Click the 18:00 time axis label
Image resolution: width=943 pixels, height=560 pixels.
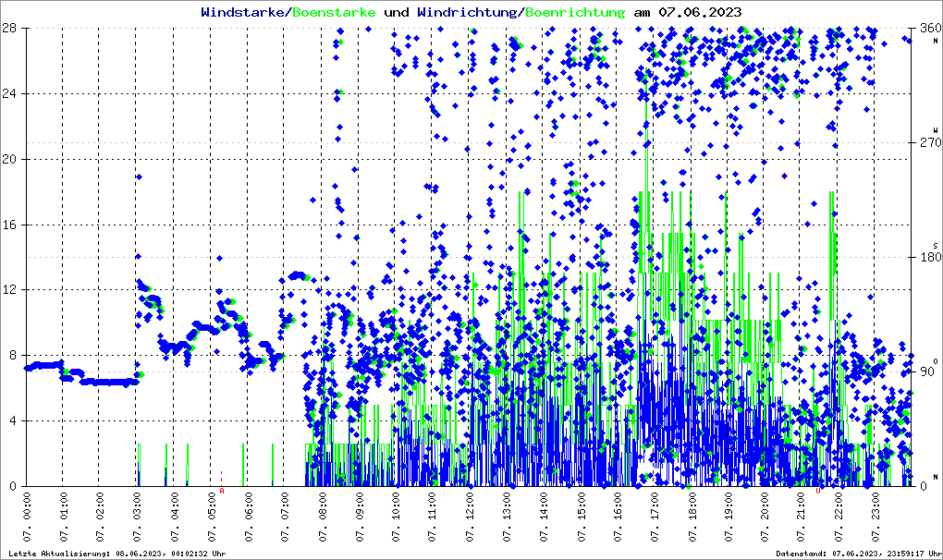(x=692, y=517)
